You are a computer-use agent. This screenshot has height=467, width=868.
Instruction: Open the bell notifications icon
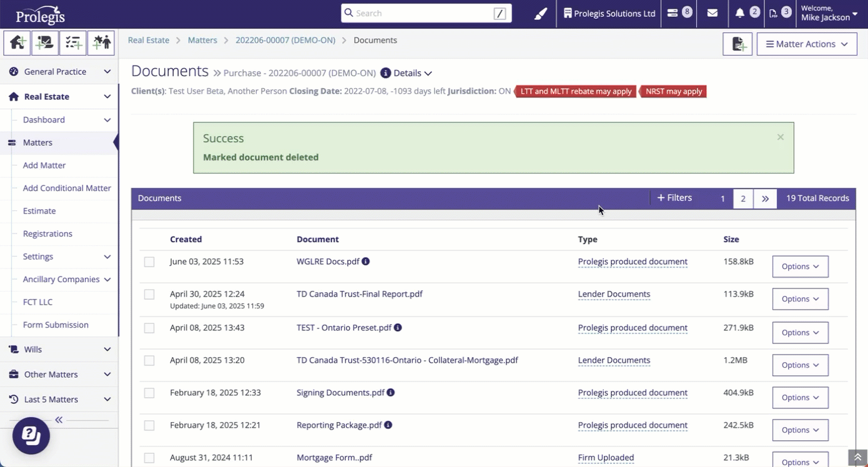tap(739, 13)
